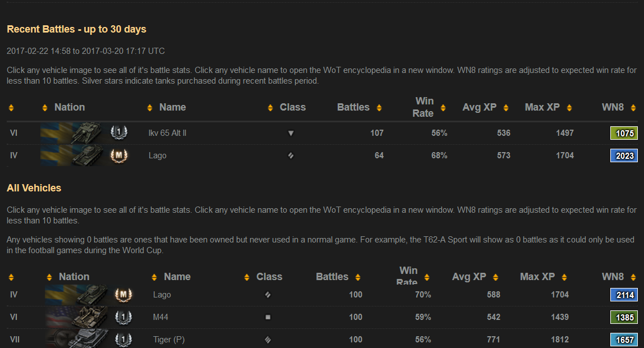
Task: Click the class icon in the Tiger (P) row
Action: tap(268, 339)
